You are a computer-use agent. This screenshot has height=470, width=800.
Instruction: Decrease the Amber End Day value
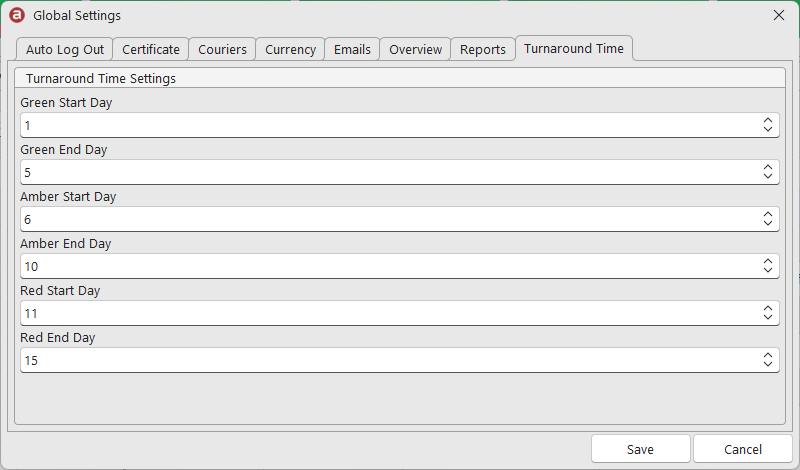tap(767, 270)
